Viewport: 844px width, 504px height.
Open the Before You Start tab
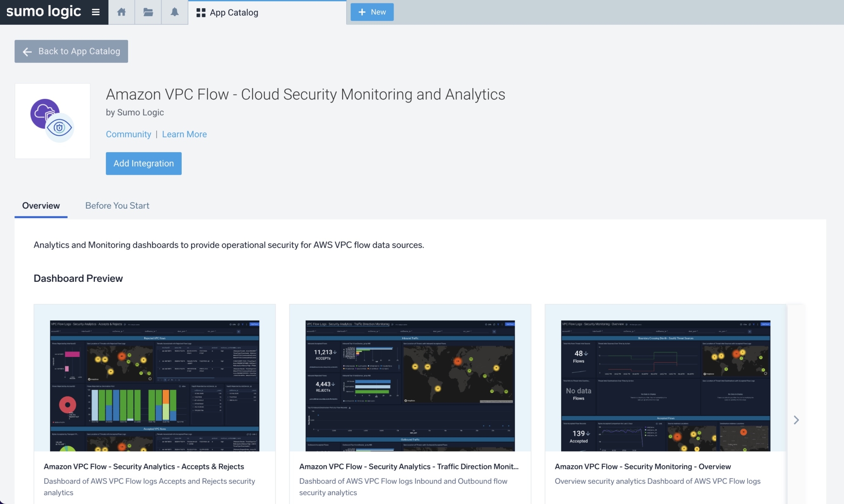[117, 206]
